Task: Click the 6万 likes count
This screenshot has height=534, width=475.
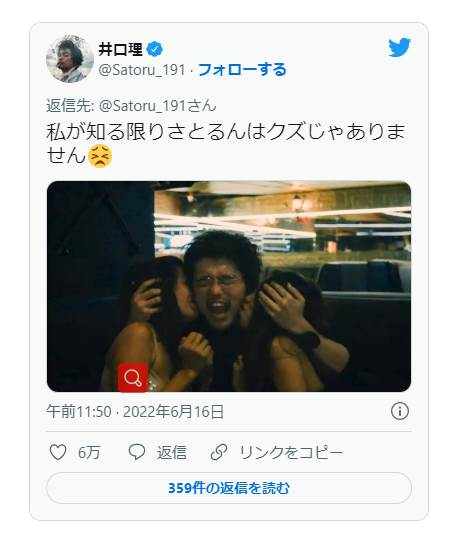Action: point(89,453)
